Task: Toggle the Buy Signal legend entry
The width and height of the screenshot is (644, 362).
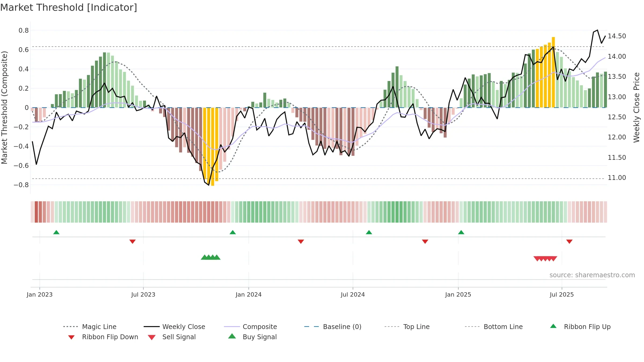Action: point(252,337)
